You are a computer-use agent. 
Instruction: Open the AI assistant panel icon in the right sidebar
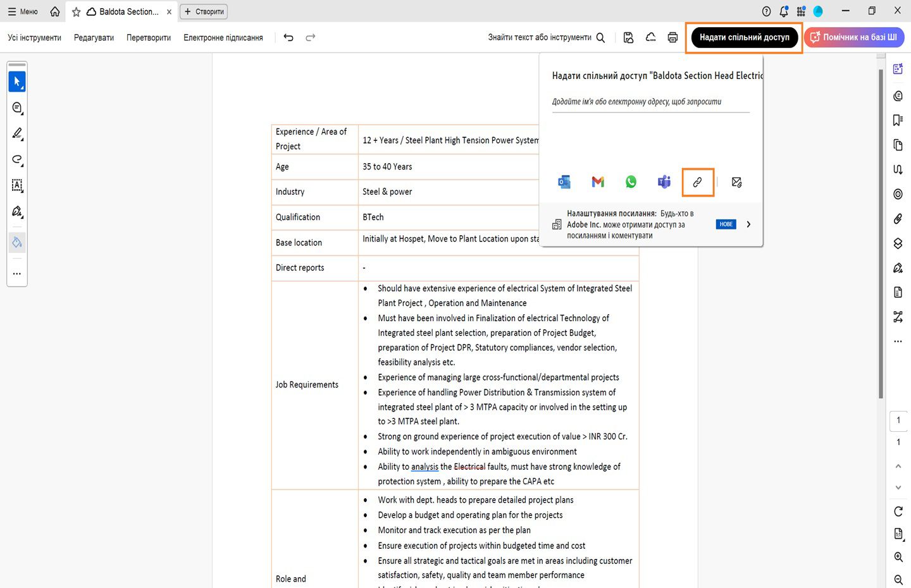click(898, 69)
